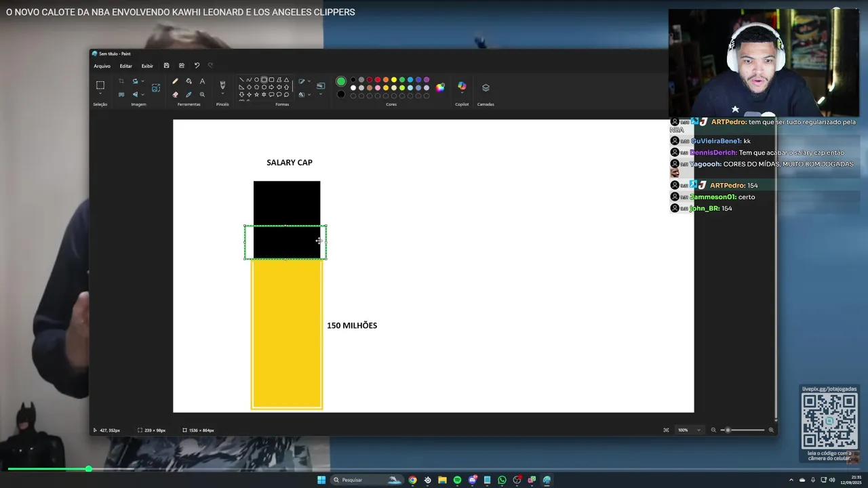This screenshot has height=488, width=868.
Task: Click the Crop tool in Imagem group
Action: point(121,81)
